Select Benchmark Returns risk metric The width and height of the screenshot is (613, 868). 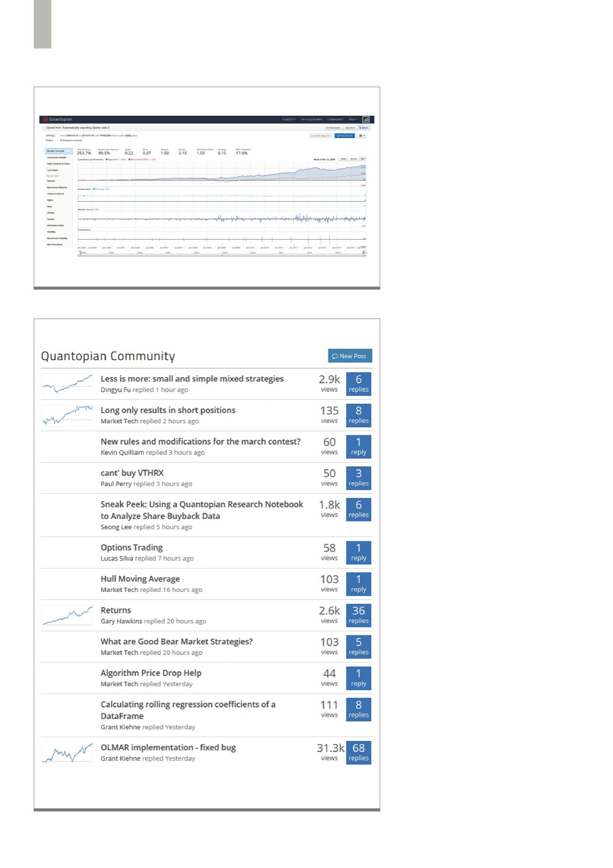coord(57,187)
